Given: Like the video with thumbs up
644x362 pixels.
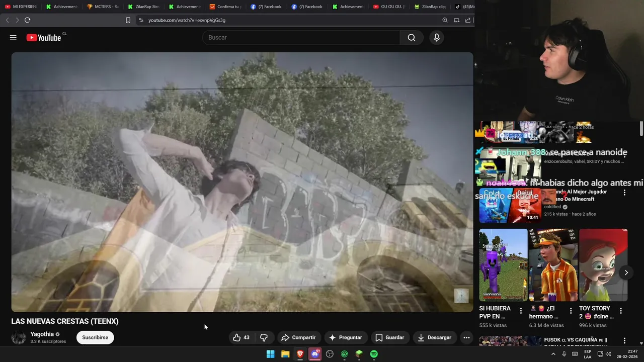Looking at the screenshot, I should (241, 337).
